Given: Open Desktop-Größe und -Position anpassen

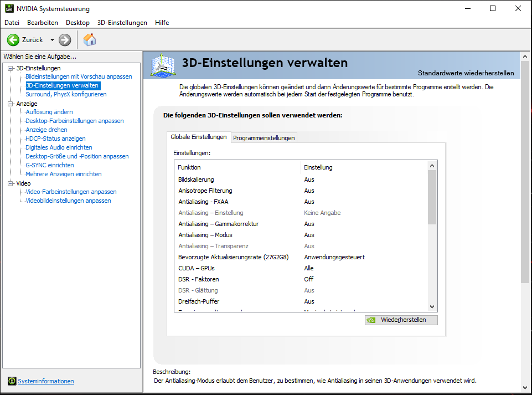Looking at the screenshot, I should click(78, 156).
